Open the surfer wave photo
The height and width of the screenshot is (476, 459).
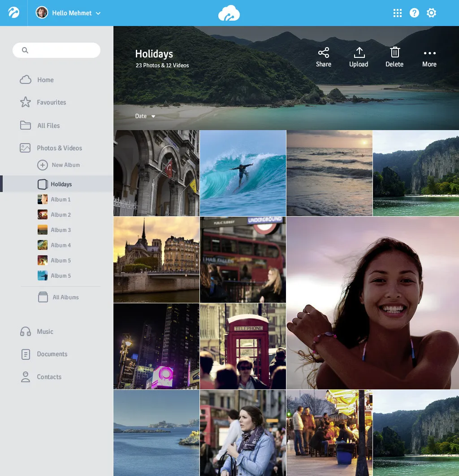point(243,173)
